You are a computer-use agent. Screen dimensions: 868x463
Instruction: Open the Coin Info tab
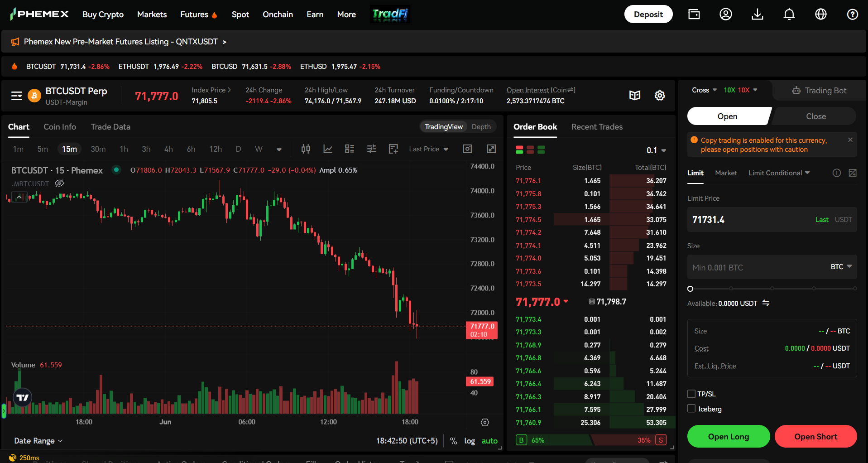pos(60,127)
